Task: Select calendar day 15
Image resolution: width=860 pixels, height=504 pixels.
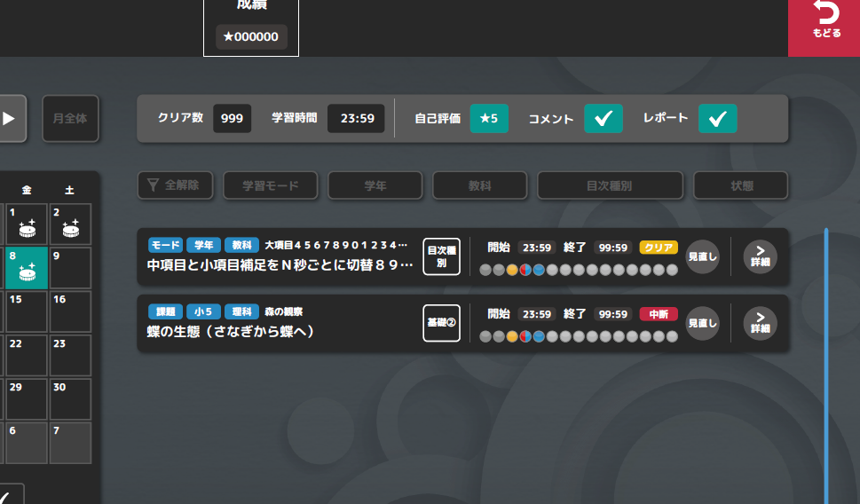Action: (27, 311)
